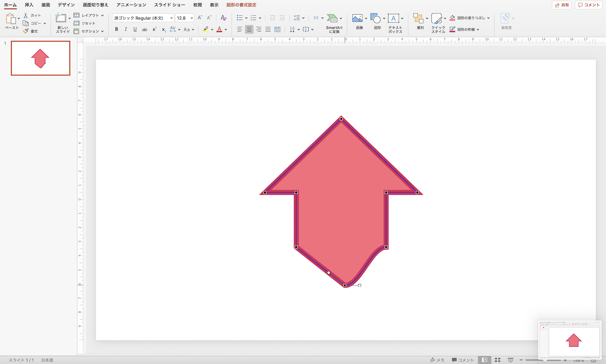This screenshot has height=364, width=606.
Task: Insert shape with 図形 icon
Action: [375, 18]
